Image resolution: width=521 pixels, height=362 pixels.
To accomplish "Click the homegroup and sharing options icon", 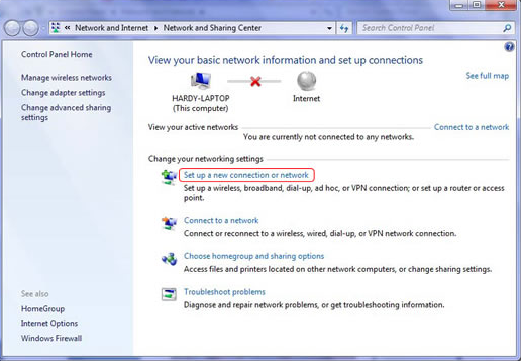I will coord(170,259).
